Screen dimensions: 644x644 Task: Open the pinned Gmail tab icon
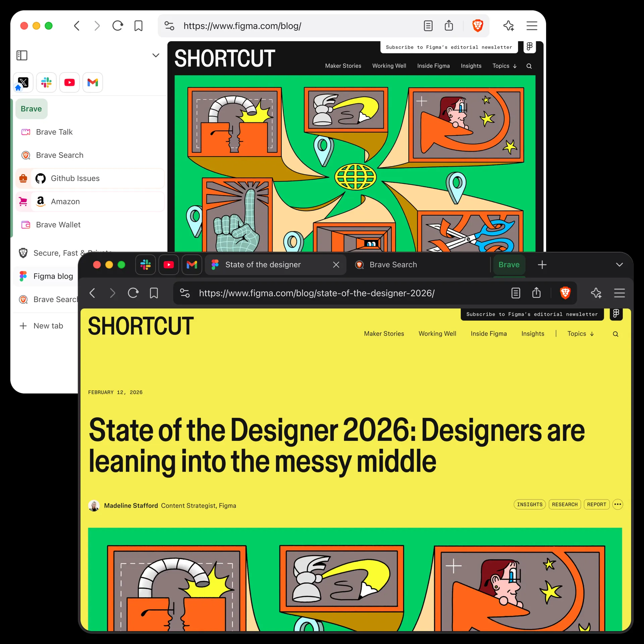(191, 265)
